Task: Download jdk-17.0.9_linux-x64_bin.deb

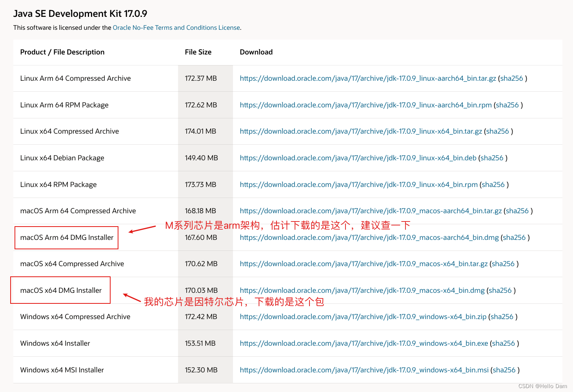Action: pyautogui.click(x=358, y=158)
